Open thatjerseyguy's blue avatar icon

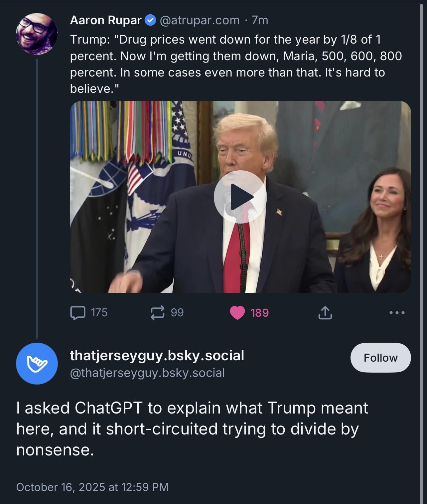[37, 364]
